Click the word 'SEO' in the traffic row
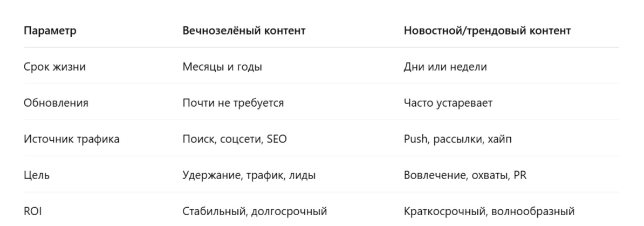Viewport: 644px width, 226px height. point(277,139)
